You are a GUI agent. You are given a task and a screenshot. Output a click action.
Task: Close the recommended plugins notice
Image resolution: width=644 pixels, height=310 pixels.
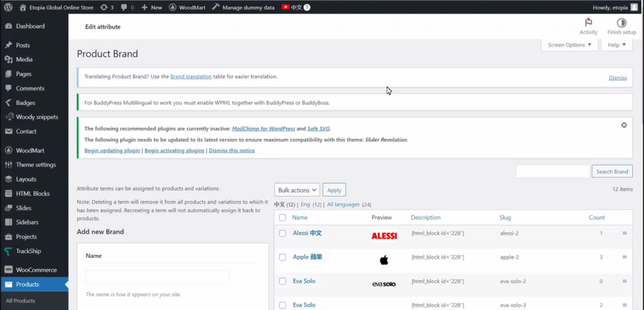624,125
